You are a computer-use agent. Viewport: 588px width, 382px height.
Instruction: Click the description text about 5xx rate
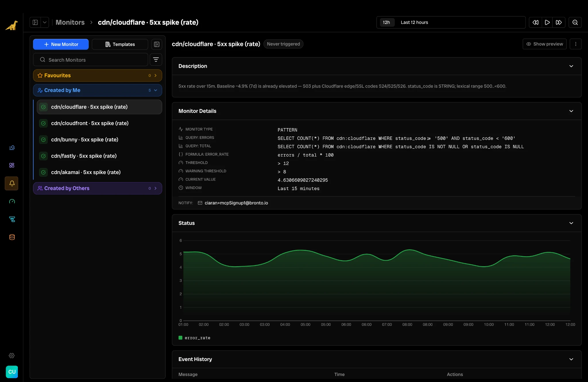pyautogui.click(x=342, y=86)
